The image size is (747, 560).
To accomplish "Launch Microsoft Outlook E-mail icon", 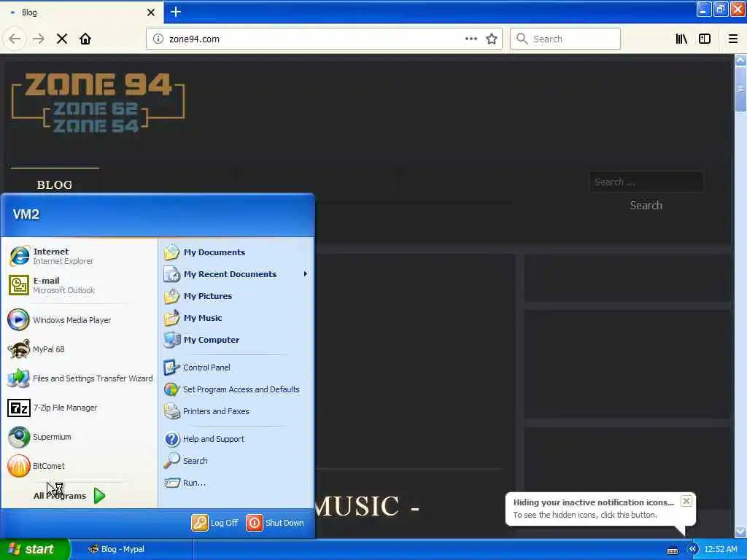I will point(19,285).
